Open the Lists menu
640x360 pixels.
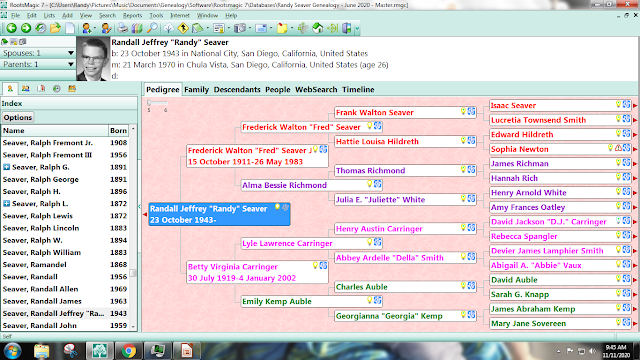49,15
